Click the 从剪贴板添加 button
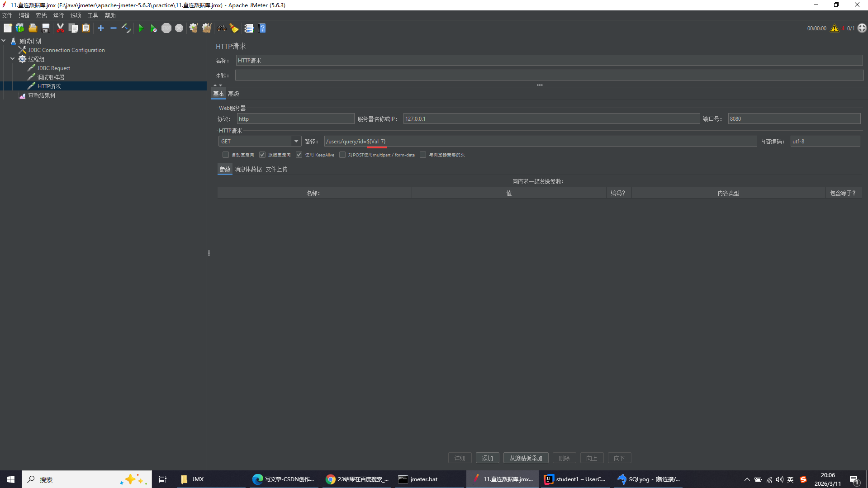Image resolution: width=868 pixels, height=488 pixels. [x=526, y=458]
